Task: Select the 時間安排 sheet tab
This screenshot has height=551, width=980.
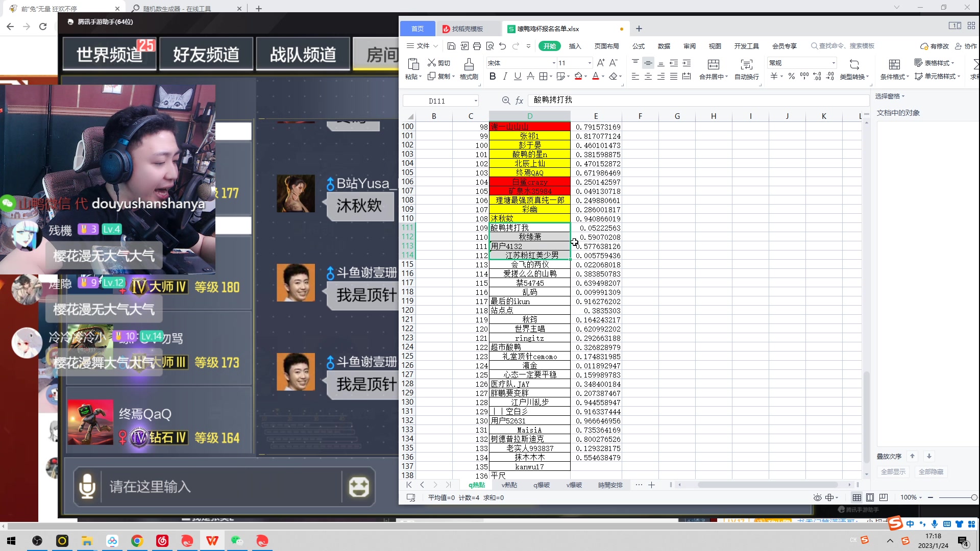Action: 610,485
